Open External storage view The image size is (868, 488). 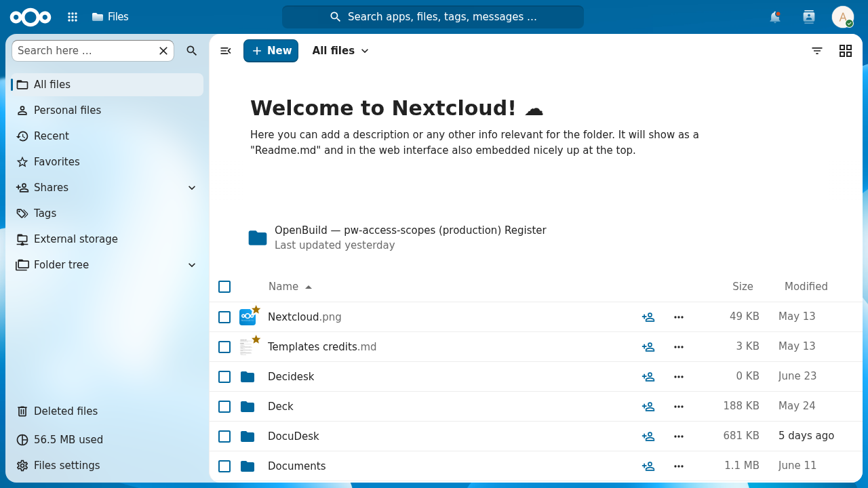tap(107, 239)
